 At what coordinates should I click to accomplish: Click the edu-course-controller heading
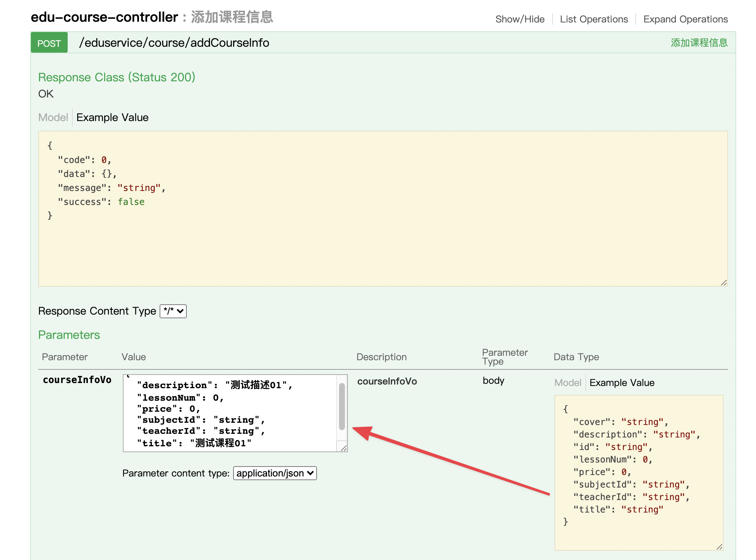[x=104, y=17]
